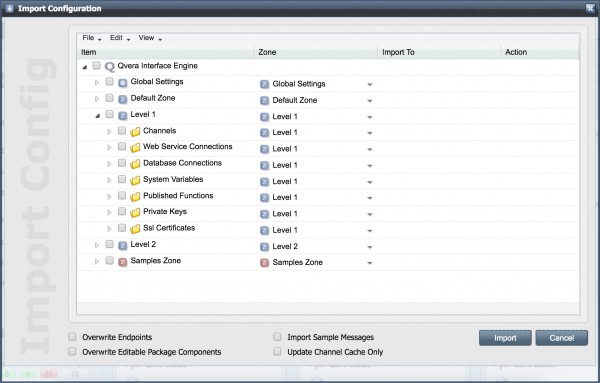Enable the Overwrite Endpoints checkbox
The width and height of the screenshot is (600, 383).
[x=72, y=337]
